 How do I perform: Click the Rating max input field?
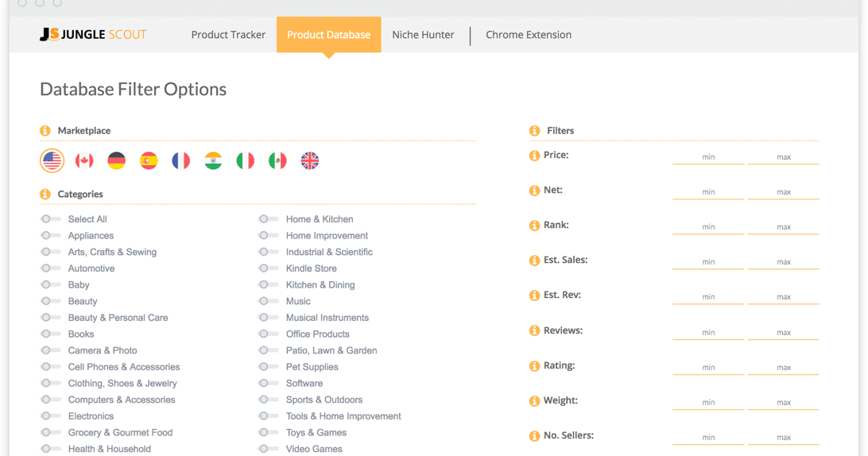783,368
